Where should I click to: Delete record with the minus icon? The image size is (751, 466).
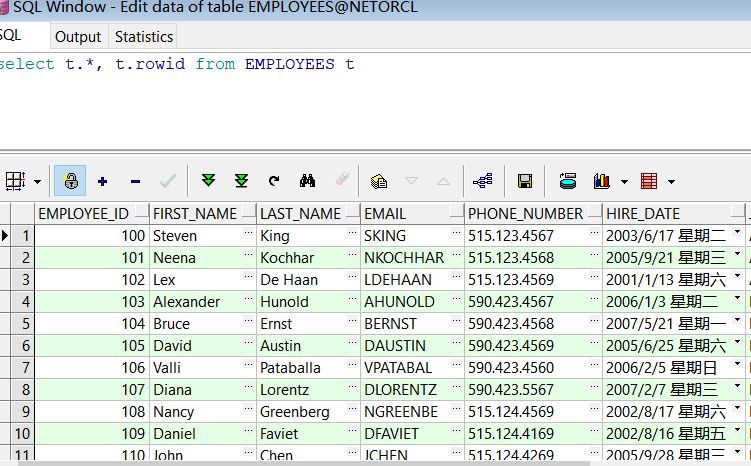point(135,182)
